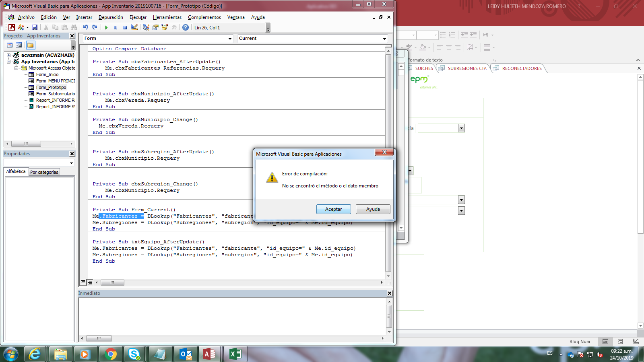Select Form_Inicio in the project tree
The width and height of the screenshot is (644, 362).
(47, 74)
